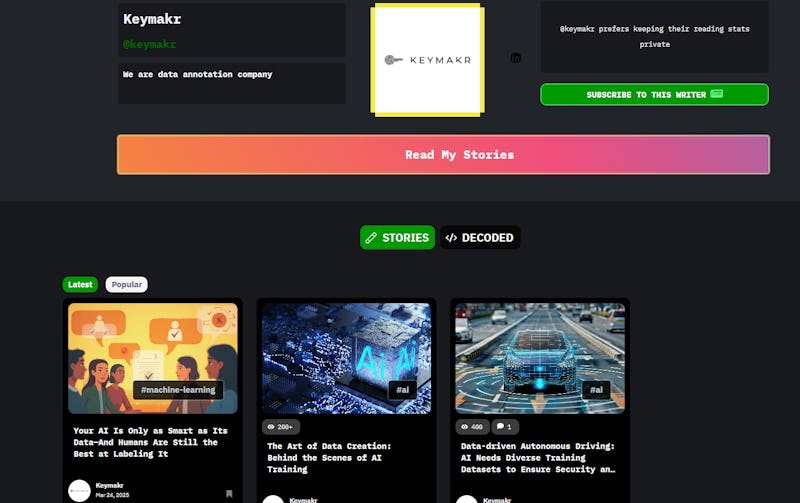The image size is (800, 503).
Task: Open "Your AI Is Only as Smart" story title
Action: [150, 442]
